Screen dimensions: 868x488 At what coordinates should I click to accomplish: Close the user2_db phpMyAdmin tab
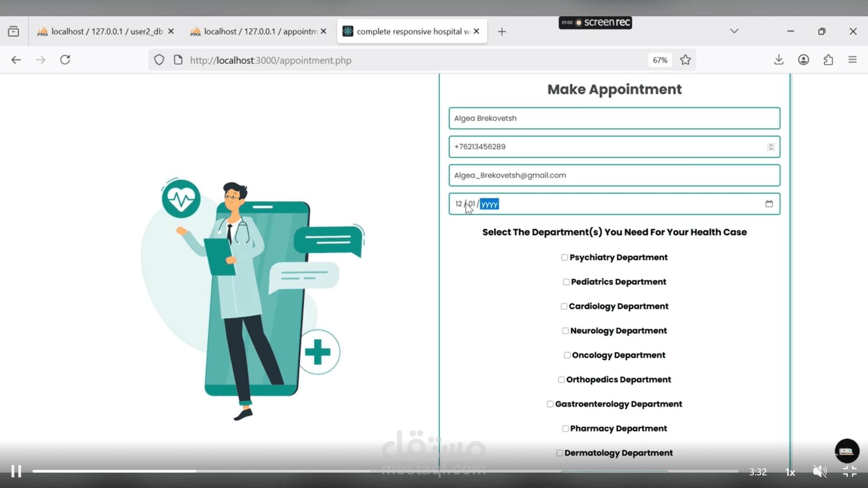click(x=171, y=31)
